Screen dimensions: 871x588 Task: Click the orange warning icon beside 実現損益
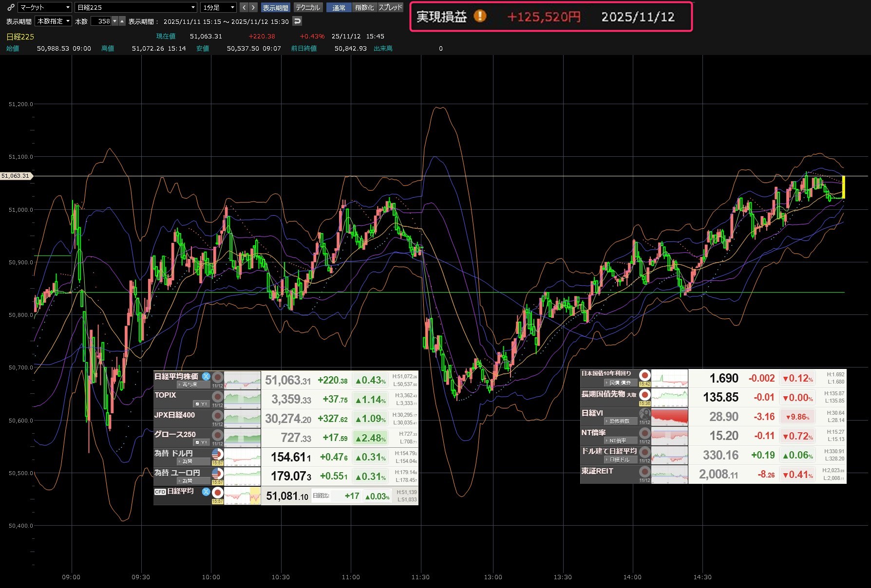tap(480, 17)
